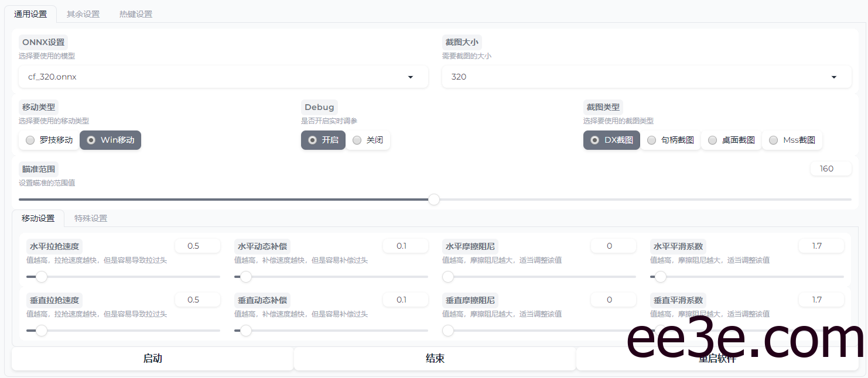The height and width of the screenshot is (378, 868).
Task: Select Win移动 as the movement type
Action: (x=110, y=140)
